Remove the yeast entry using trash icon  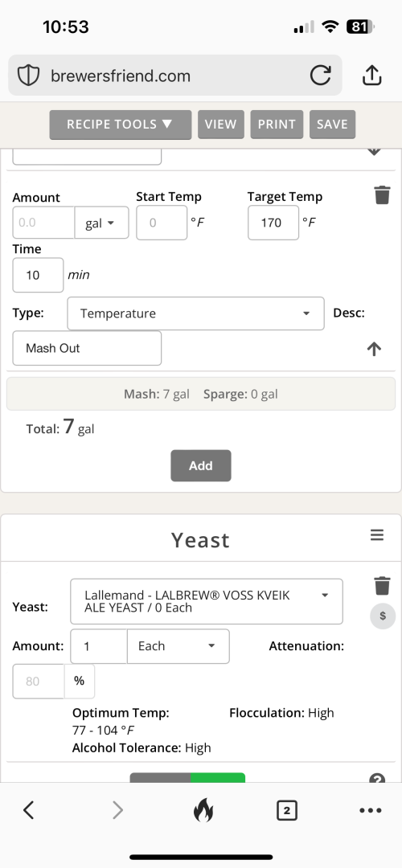(x=382, y=585)
